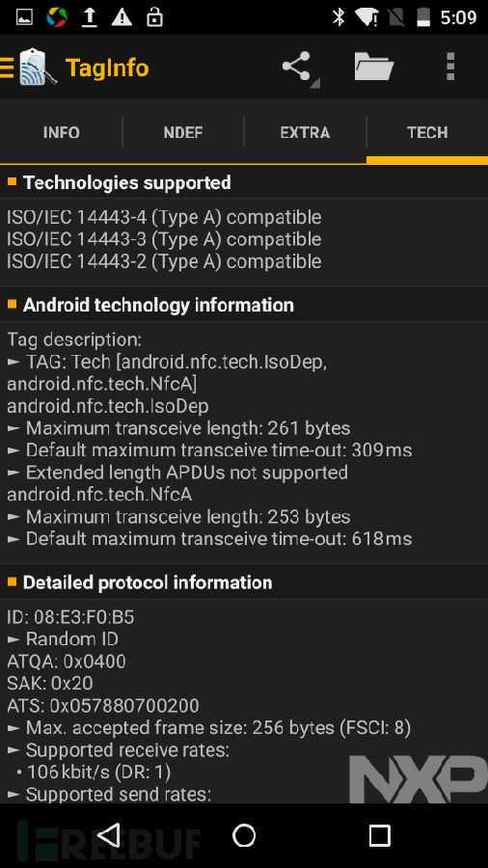The width and height of the screenshot is (488, 868).
Task: Open the hamburger navigation drawer
Action: click(x=7, y=68)
